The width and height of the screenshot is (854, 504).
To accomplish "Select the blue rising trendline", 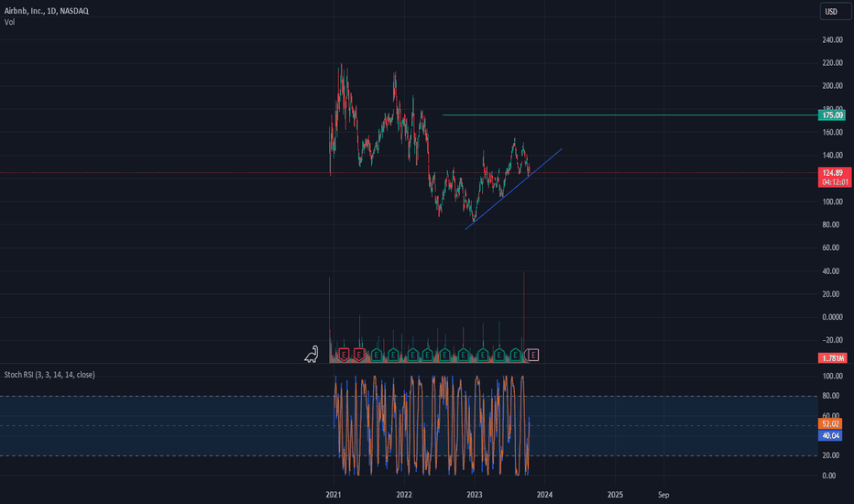I will pyautogui.click(x=514, y=189).
